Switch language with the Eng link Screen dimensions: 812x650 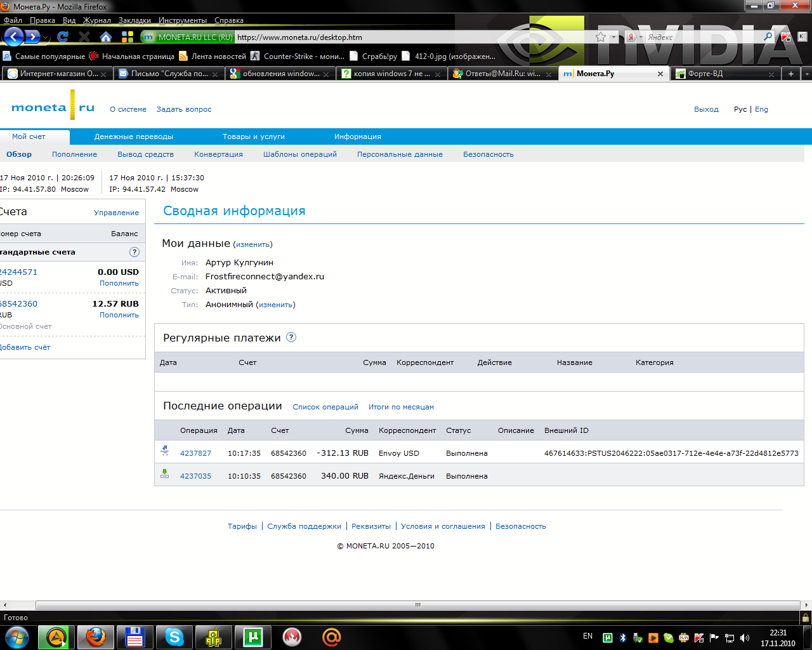click(x=761, y=109)
